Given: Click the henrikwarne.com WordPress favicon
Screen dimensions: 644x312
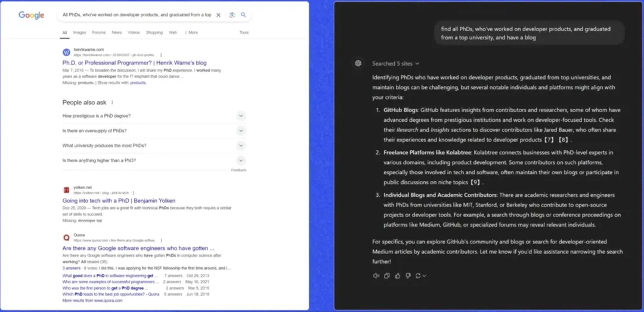Looking at the screenshot, I should point(67,52).
